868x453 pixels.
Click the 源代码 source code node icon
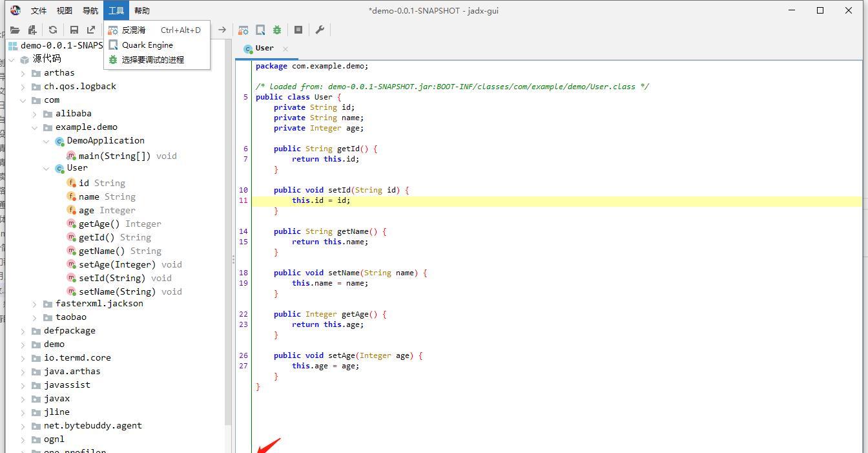click(x=25, y=59)
